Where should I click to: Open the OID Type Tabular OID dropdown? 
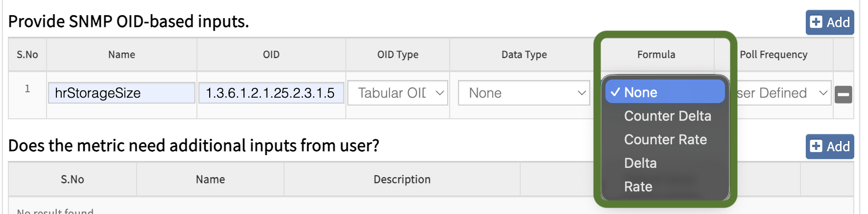pos(397,93)
